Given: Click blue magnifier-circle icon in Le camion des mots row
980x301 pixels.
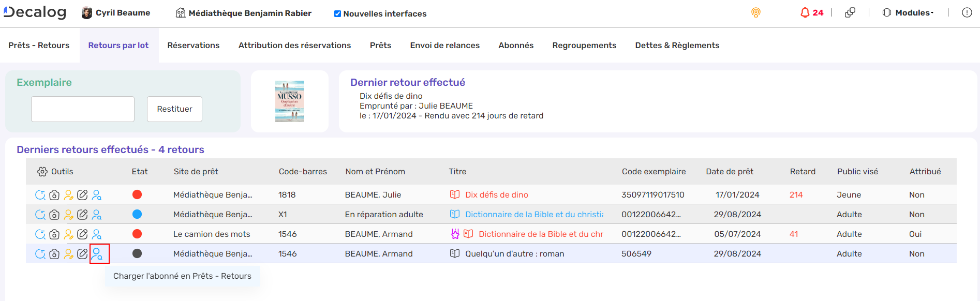Looking at the screenshot, I should (40, 234).
